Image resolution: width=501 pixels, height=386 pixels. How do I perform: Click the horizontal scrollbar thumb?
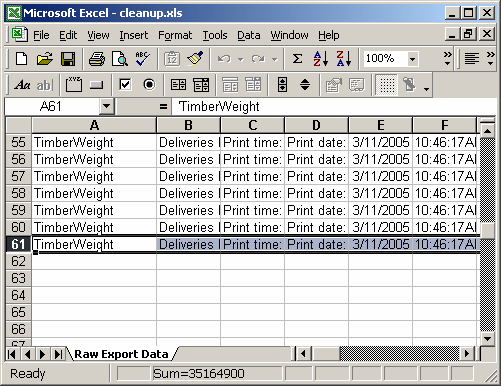(326, 354)
